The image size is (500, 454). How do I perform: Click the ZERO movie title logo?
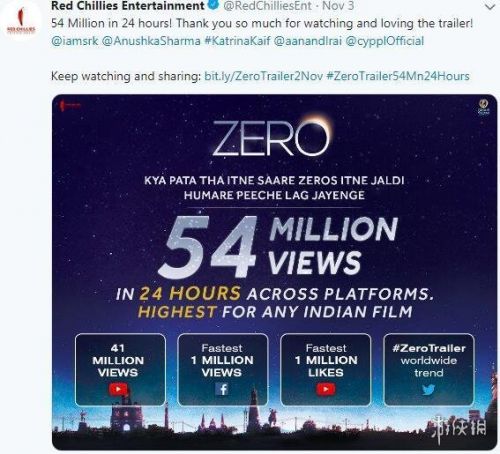272,136
